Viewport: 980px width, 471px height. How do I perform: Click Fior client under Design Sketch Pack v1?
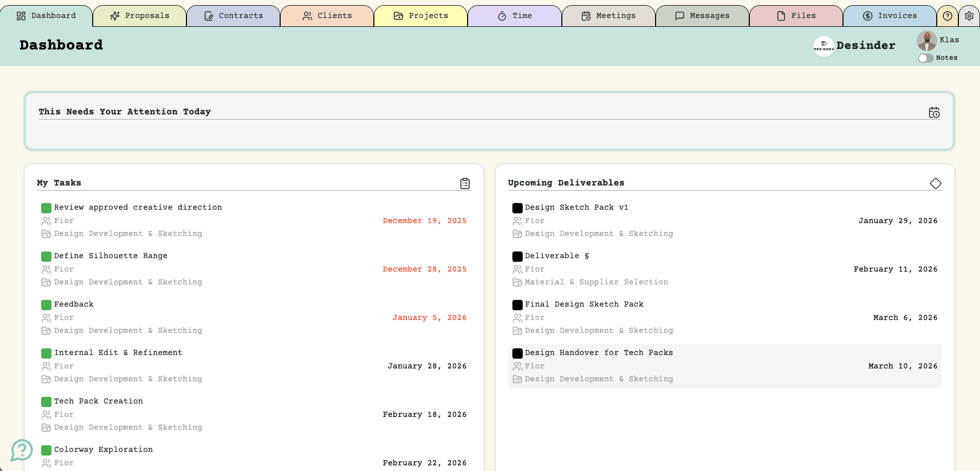[535, 221]
